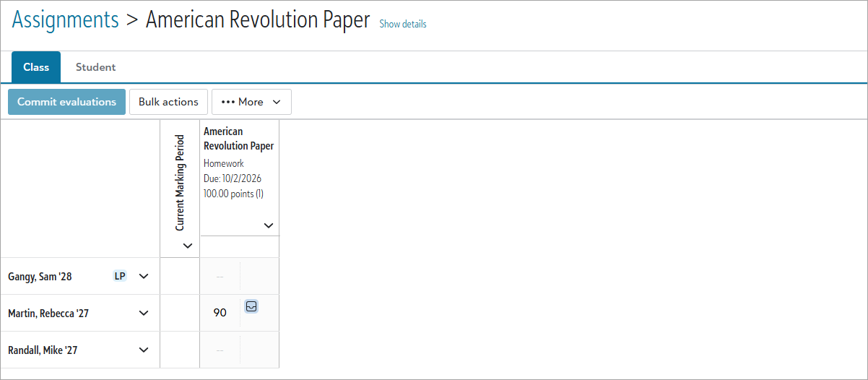Screen dimensions: 868x380
Task: Open the Current Marking Period column dropdown
Action: tap(188, 246)
